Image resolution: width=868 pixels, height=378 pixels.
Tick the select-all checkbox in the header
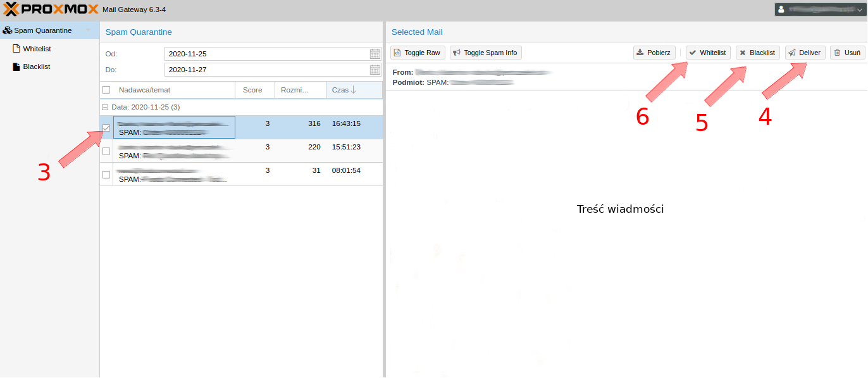106,90
